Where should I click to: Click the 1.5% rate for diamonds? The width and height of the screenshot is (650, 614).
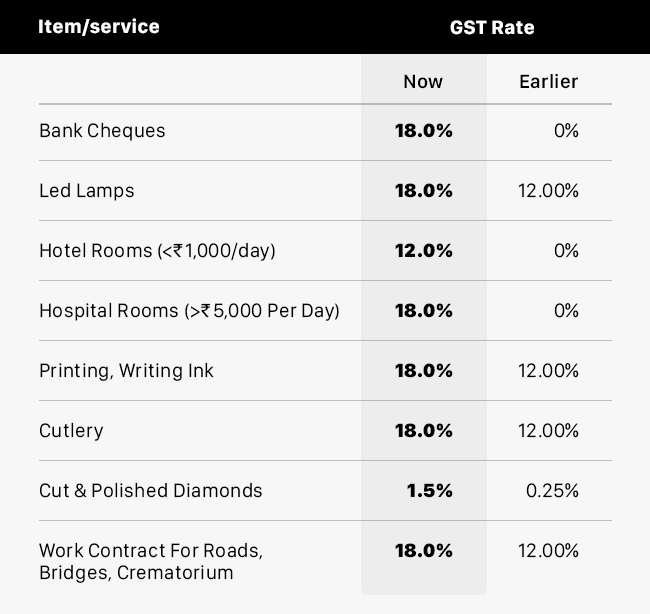pos(429,491)
